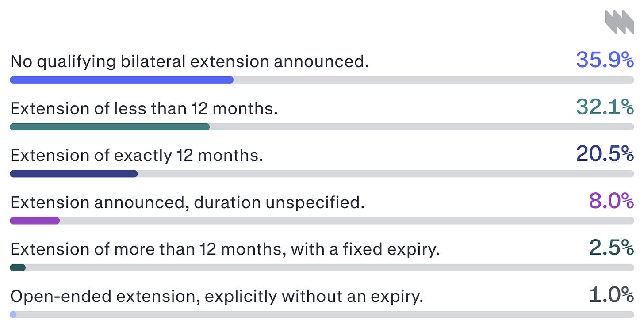Select 'Open-ended extension, explicitly without an expiry.'
The image size is (644, 328).
[x=217, y=296]
